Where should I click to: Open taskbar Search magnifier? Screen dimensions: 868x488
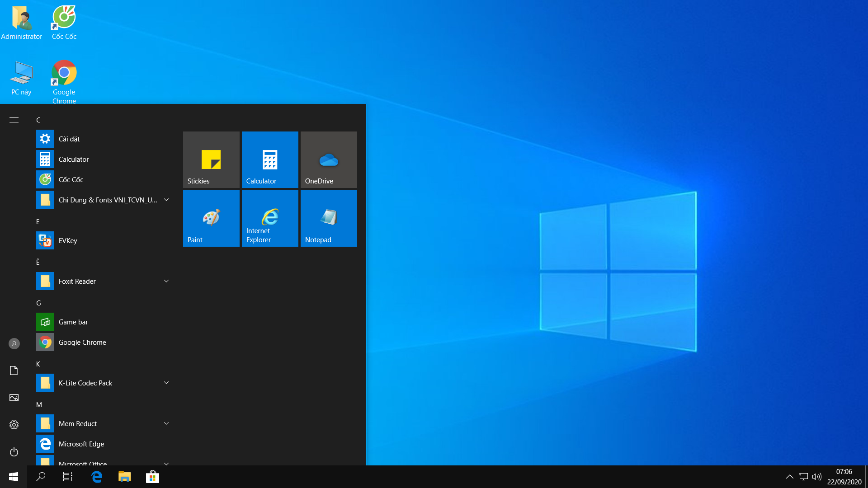[x=41, y=477]
